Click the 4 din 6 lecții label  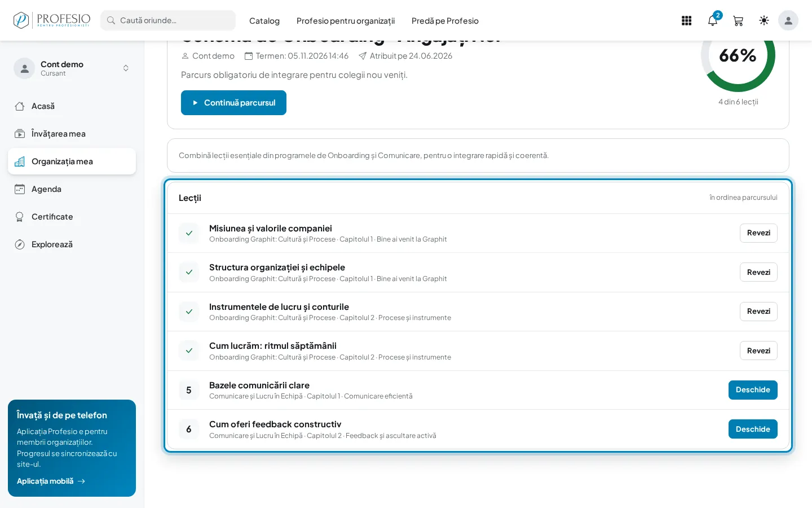pyautogui.click(x=738, y=102)
